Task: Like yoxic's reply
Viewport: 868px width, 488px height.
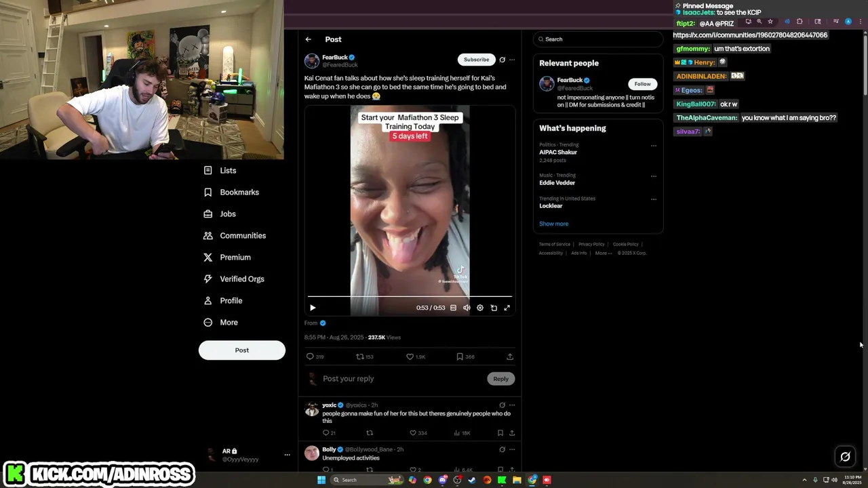Action: tap(418, 433)
